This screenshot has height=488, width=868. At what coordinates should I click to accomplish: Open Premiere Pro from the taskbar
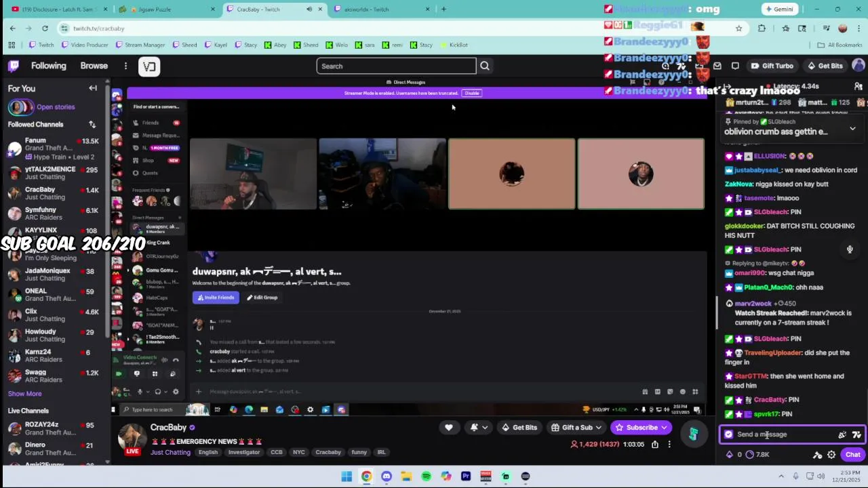(466, 476)
